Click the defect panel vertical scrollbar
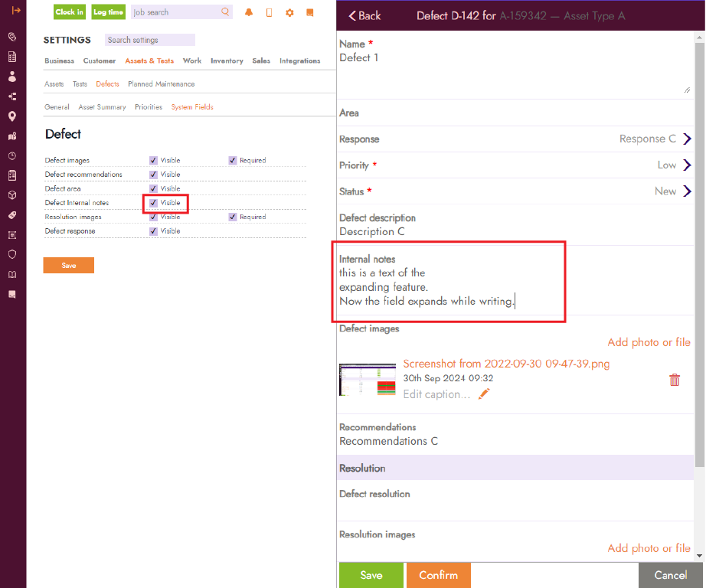Screen dimensions: 706x588 (x=699, y=254)
